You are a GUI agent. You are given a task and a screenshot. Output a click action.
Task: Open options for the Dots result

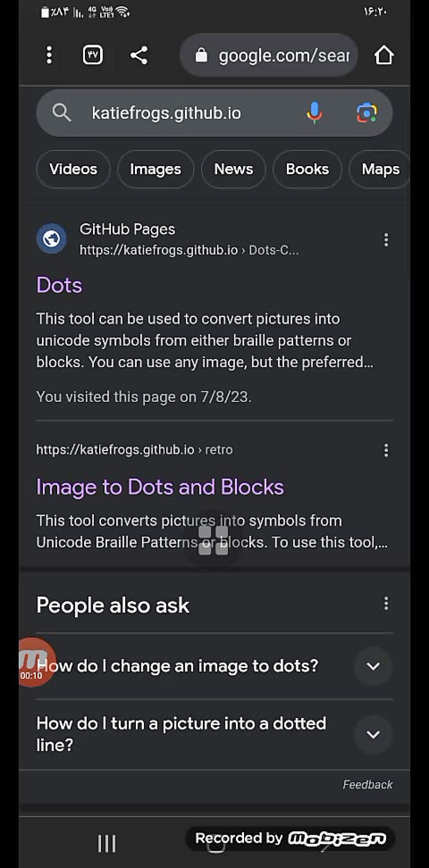coord(386,240)
